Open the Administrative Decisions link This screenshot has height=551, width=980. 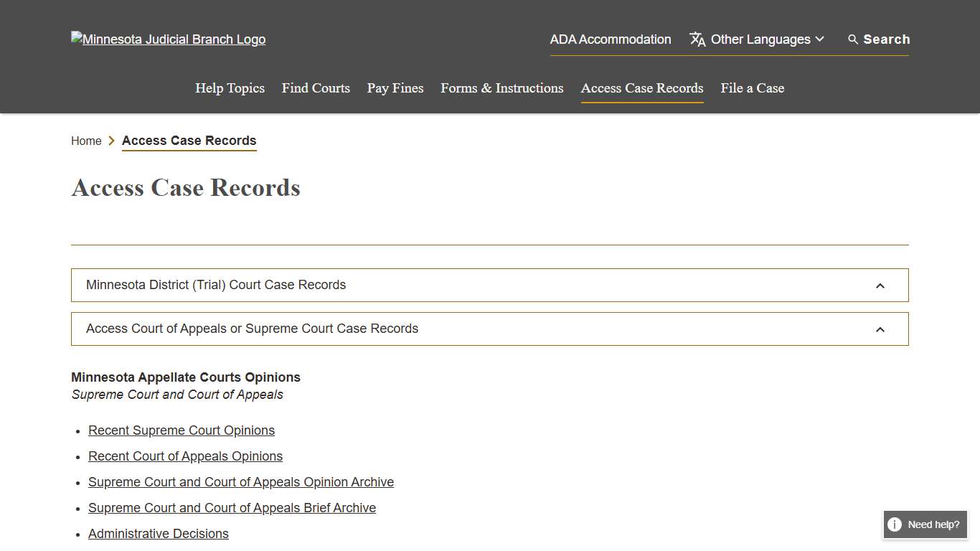[158, 533]
